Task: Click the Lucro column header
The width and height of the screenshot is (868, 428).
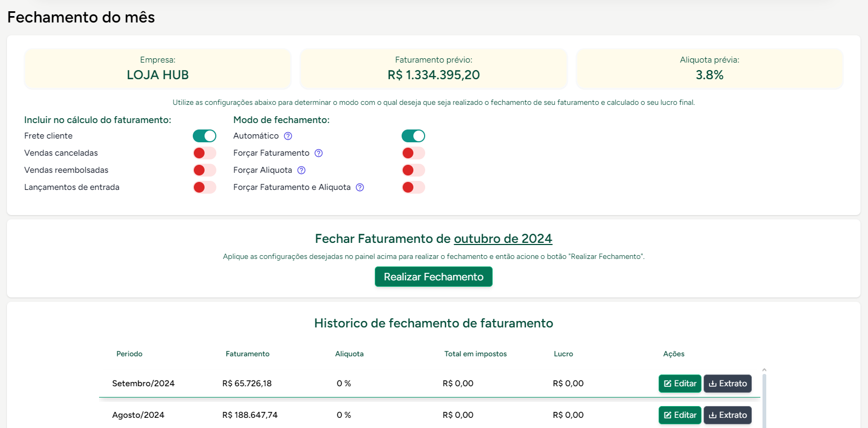Action: (x=563, y=354)
